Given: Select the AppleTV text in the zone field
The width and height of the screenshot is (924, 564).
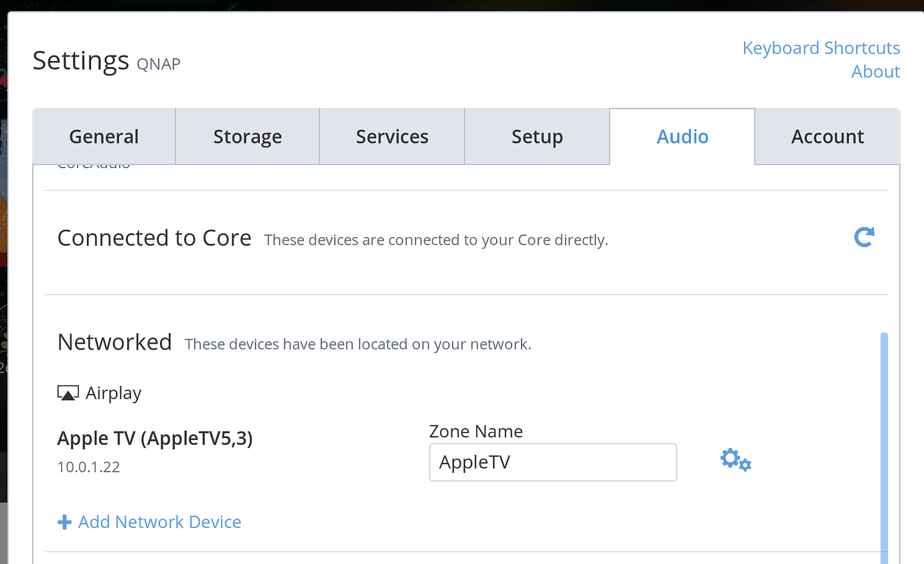Looking at the screenshot, I should click(475, 462).
